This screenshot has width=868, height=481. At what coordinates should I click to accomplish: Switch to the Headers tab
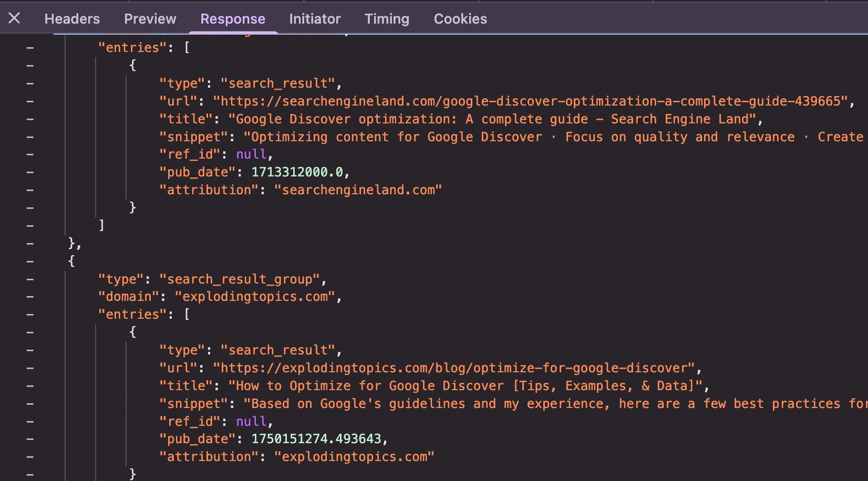pyautogui.click(x=72, y=19)
